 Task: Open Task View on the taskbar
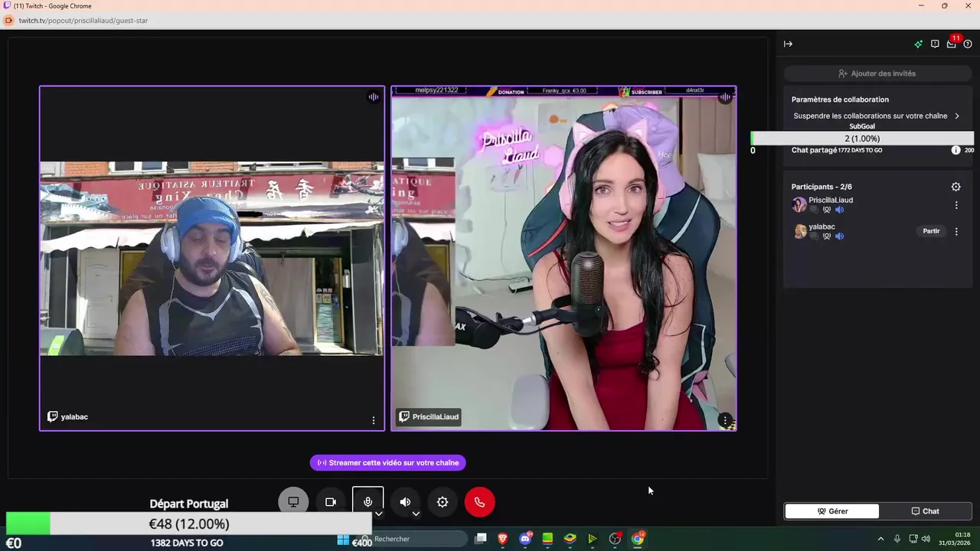(x=481, y=539)
